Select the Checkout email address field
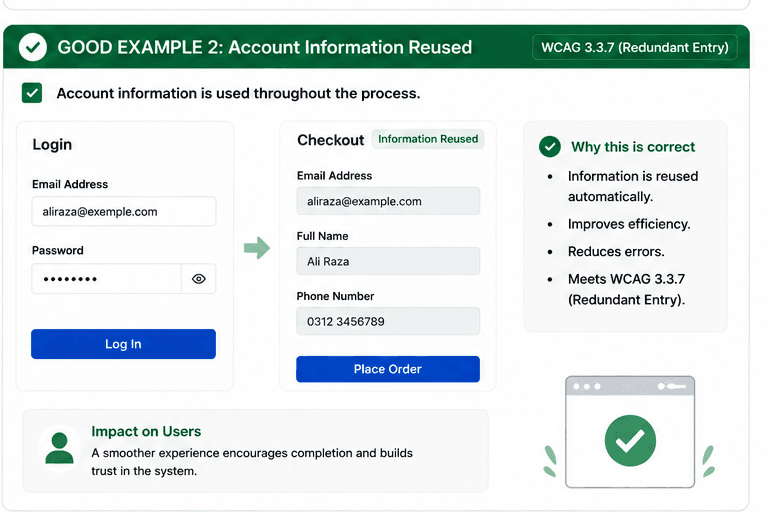 pyautogui.click(x=388, y=201)
